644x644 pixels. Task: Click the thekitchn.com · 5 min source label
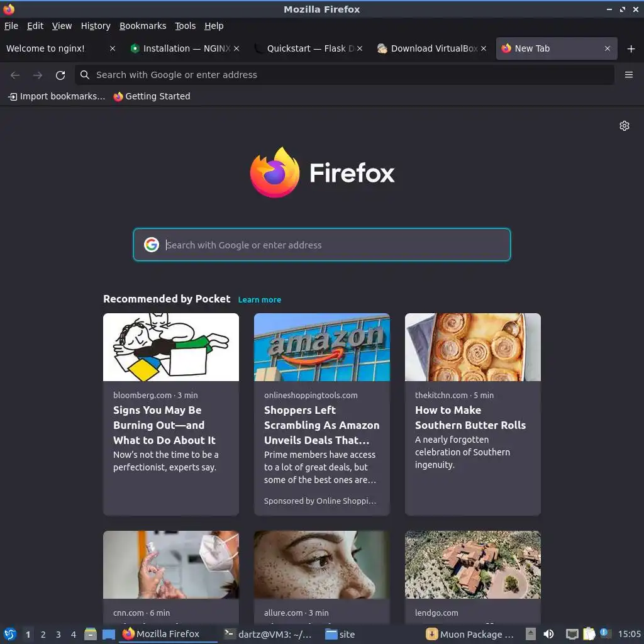[454, 395]
